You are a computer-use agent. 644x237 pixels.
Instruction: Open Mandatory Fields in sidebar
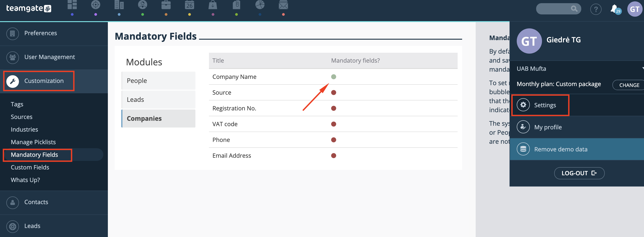34,155
